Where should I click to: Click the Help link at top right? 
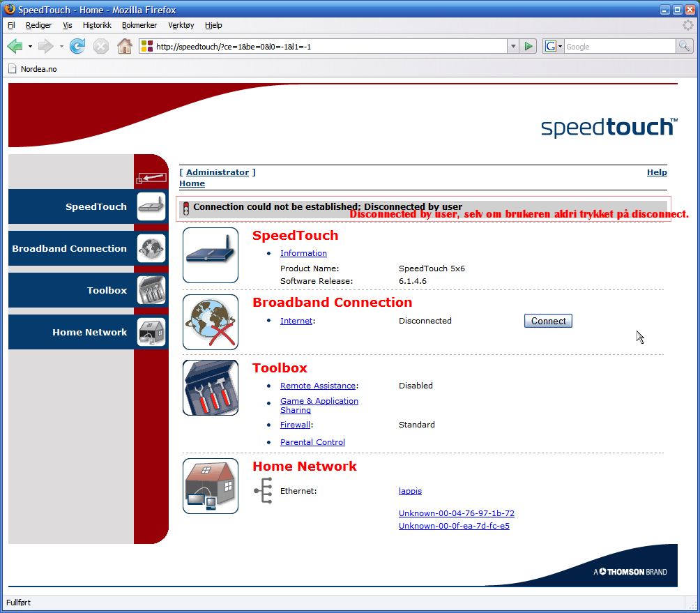click(657, 172)
